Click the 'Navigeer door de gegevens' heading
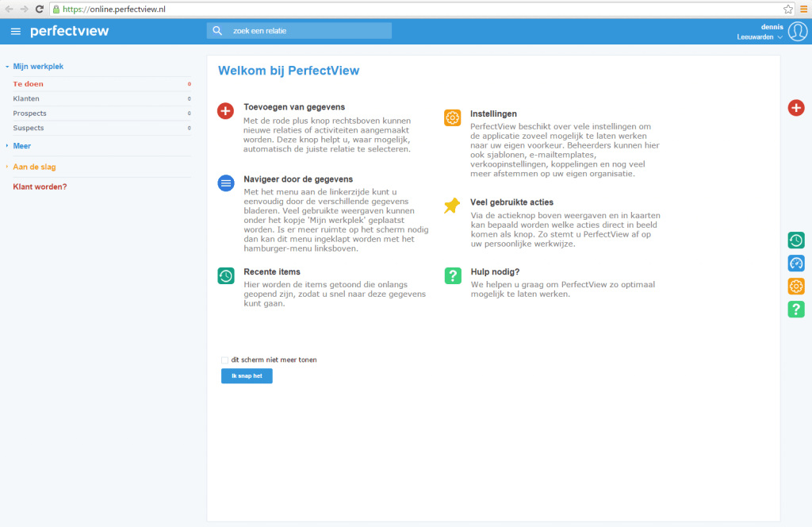 click(x=298, y=179)
